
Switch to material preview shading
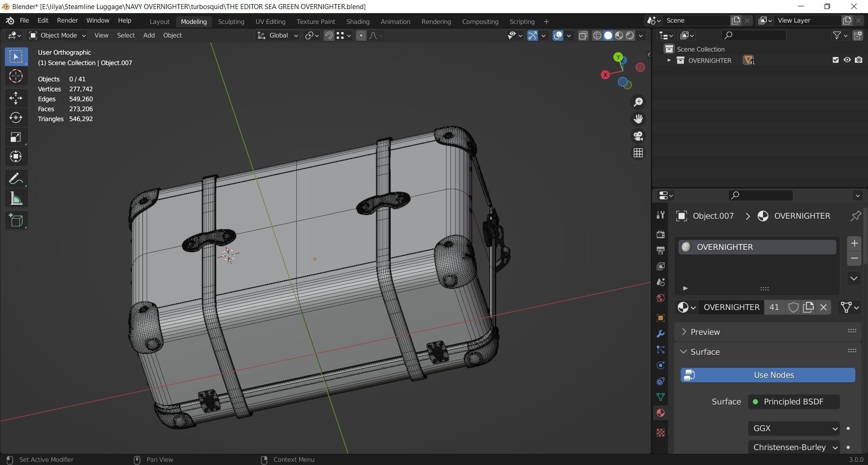tap(619, 35)
